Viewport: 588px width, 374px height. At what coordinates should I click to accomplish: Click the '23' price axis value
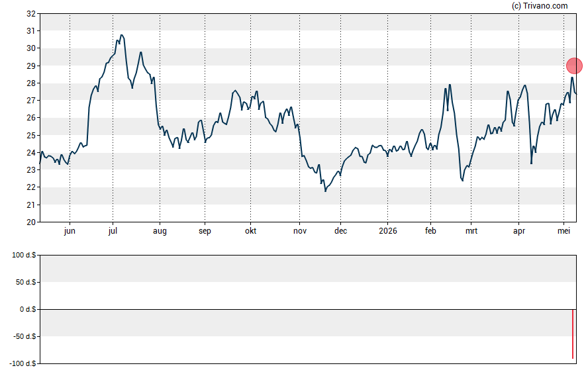pos(31,169)
